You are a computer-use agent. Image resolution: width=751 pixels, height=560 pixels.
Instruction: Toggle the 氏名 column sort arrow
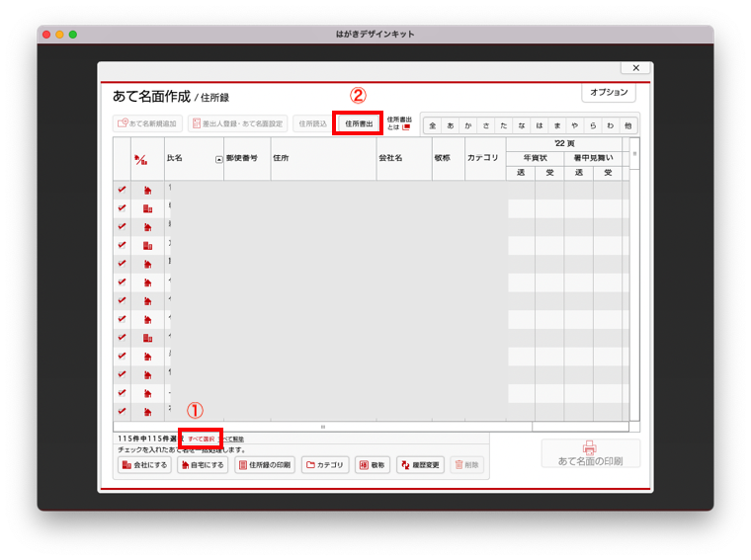tap(219, 160)
